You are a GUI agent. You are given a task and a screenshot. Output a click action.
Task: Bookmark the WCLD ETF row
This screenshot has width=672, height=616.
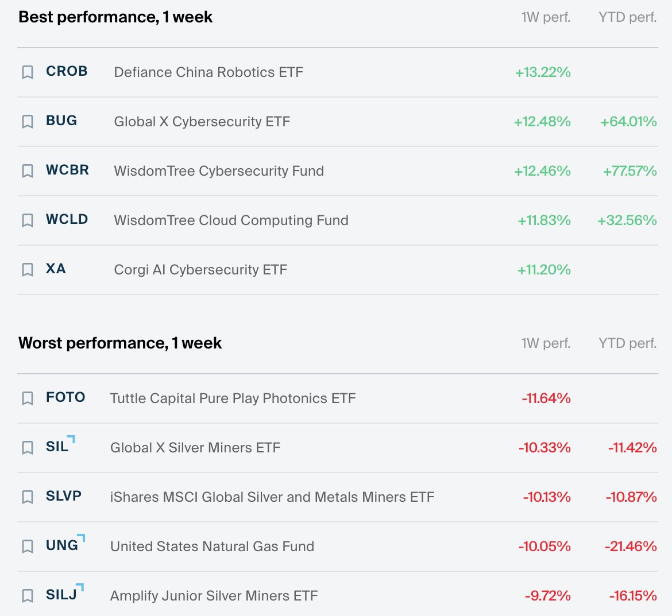(x=28, y=220)
